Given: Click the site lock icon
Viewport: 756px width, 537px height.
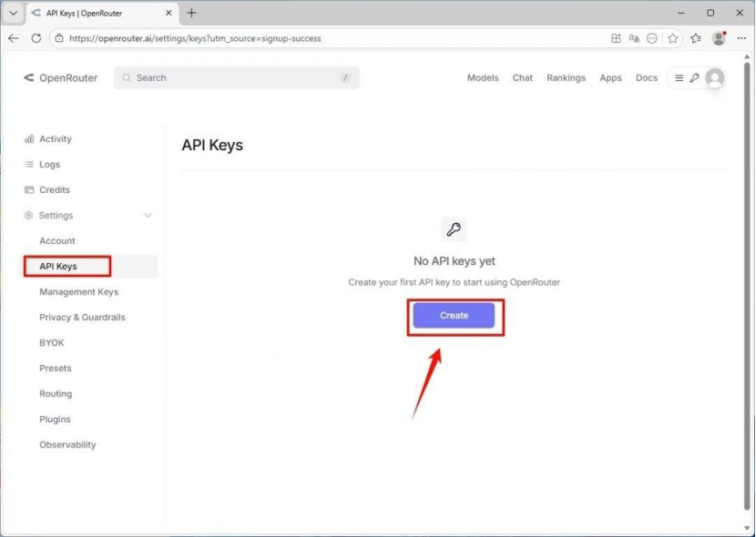Looking at the screenshot, I should (59, 38).
